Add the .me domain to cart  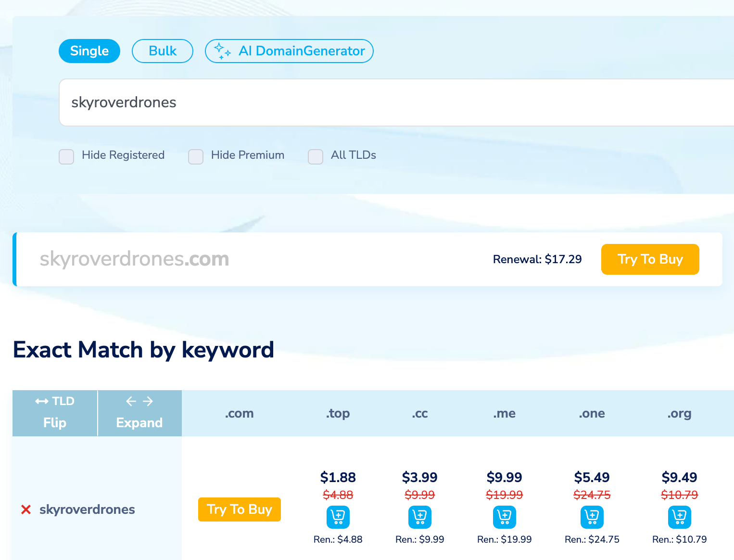pos(505,517)
